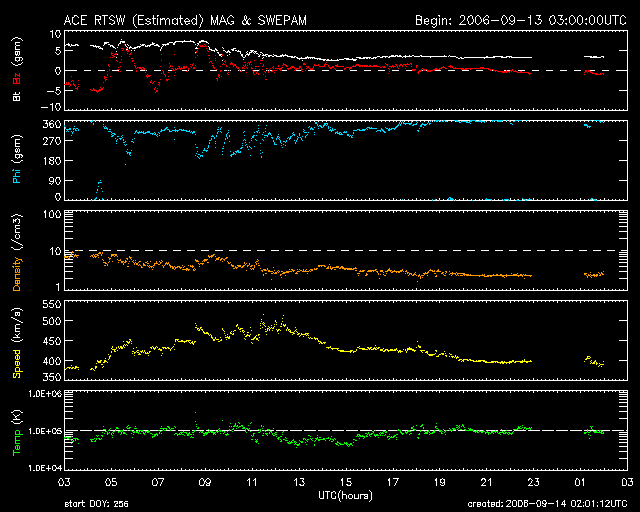This screenshot has height=512, width=640.
Task: Click the '550' tick label on Speed axis
Action: [x=51, y=304]
